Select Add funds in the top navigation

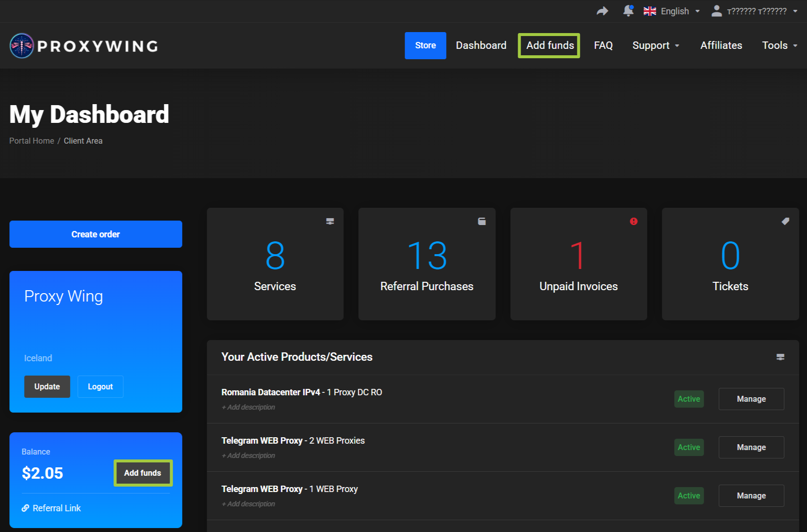(550, 45)
